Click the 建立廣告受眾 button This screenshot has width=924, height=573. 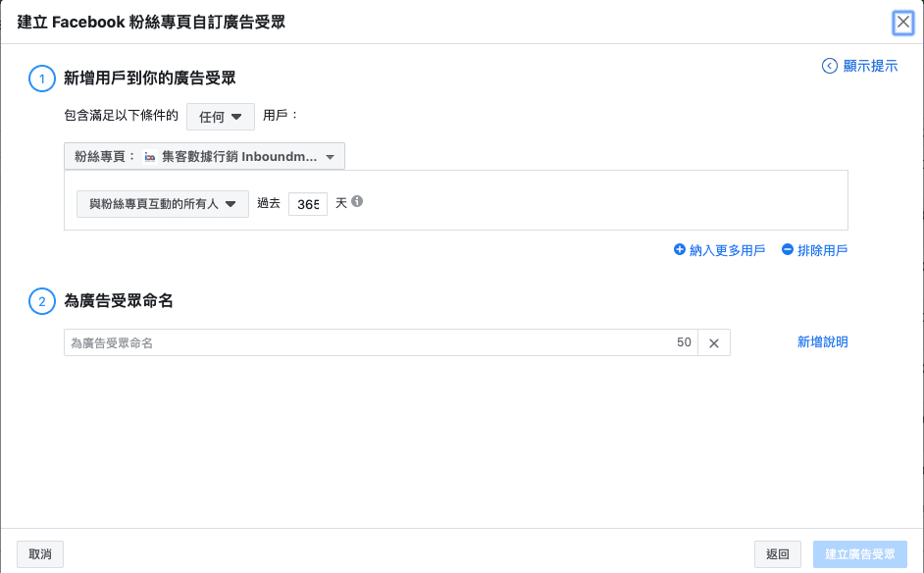click(859, 554)
